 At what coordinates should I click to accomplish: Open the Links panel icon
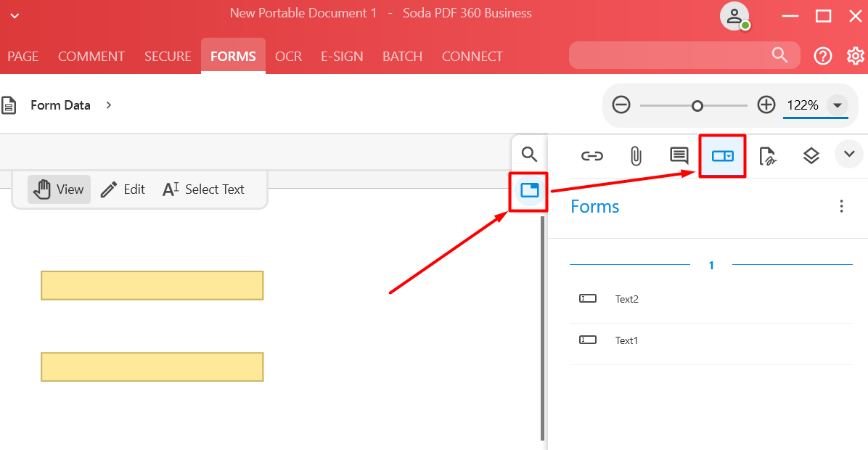(592, 155)
